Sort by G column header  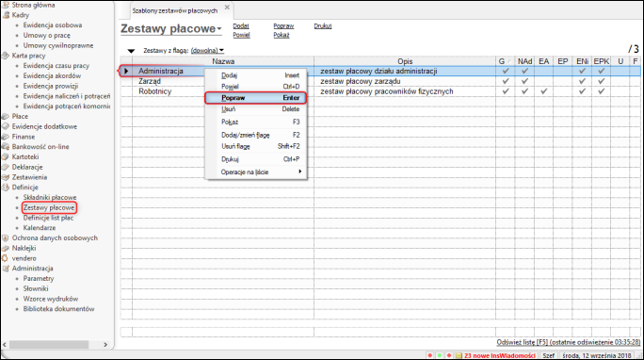pyautogui.click(x=506, y=61)
